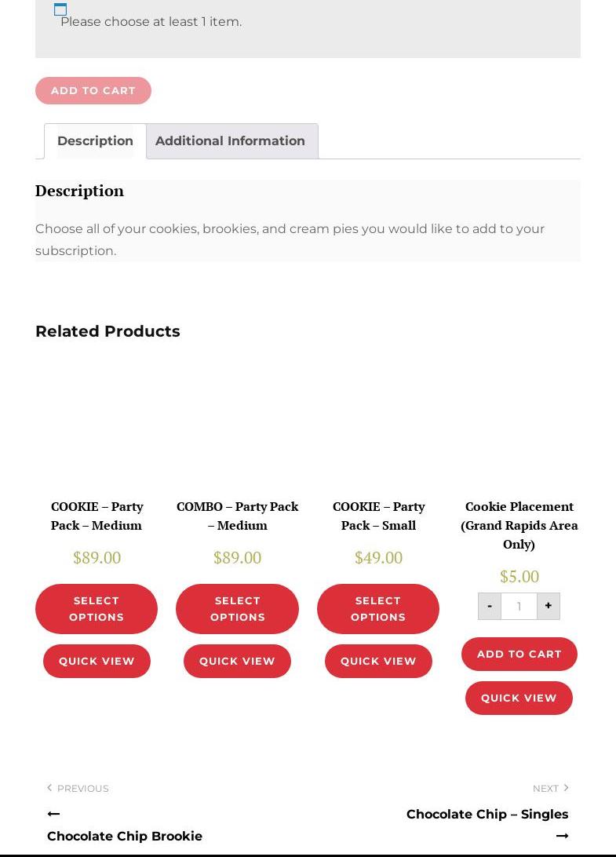Select options for COOKIE Party Pack Medium
The image size is (616, 857).
(x=97, y=609)
